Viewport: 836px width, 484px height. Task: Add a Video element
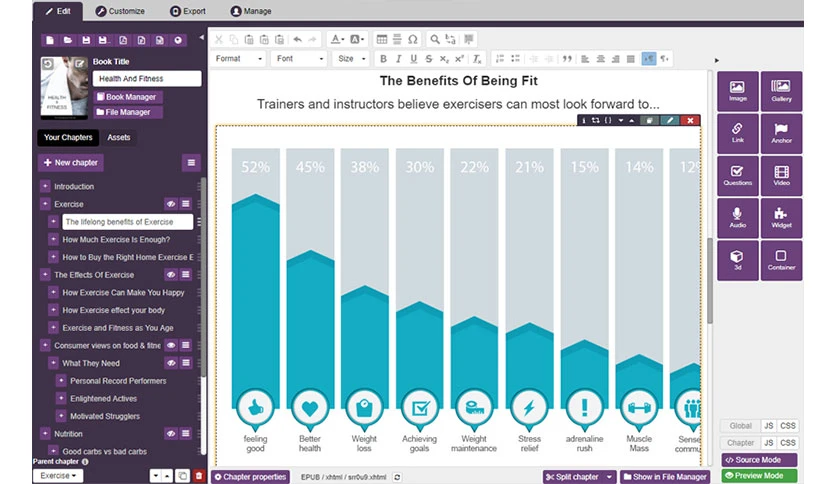tap(781, 175)
